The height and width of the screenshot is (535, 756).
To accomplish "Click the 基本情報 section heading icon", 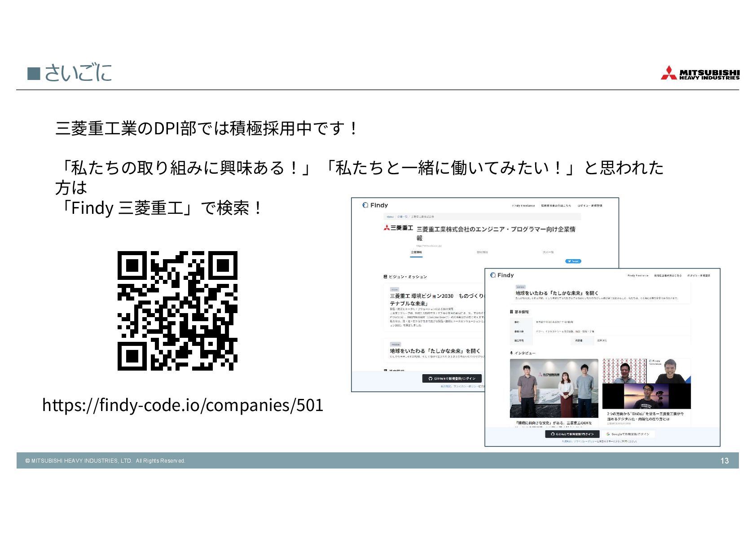I will click(511, 312).
